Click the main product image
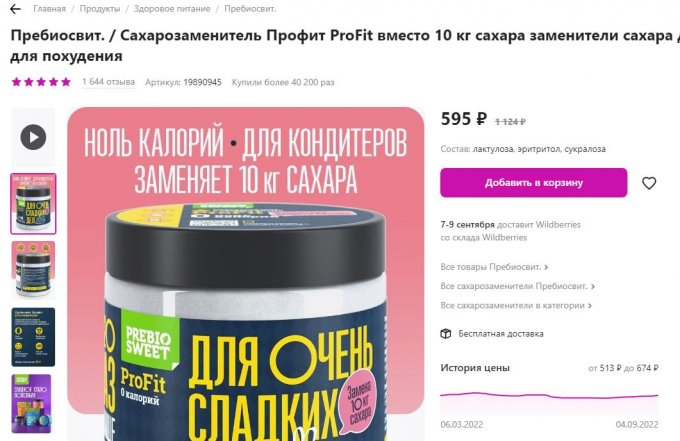680x441 pixels. point(245,274)
